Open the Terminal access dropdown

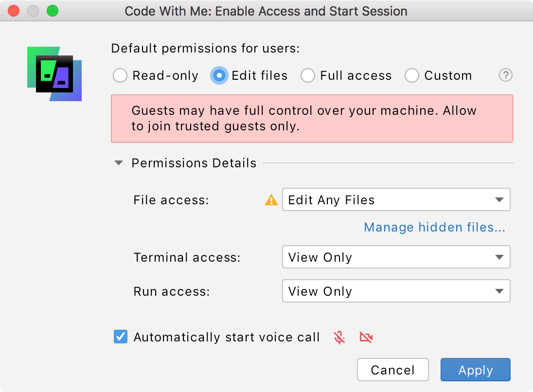pos(396,257)
